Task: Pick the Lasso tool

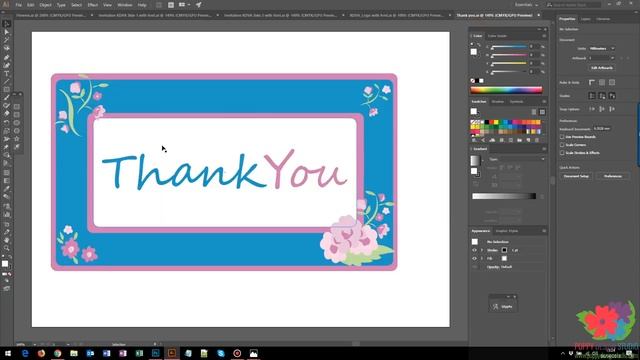Action: coord(7,48)
